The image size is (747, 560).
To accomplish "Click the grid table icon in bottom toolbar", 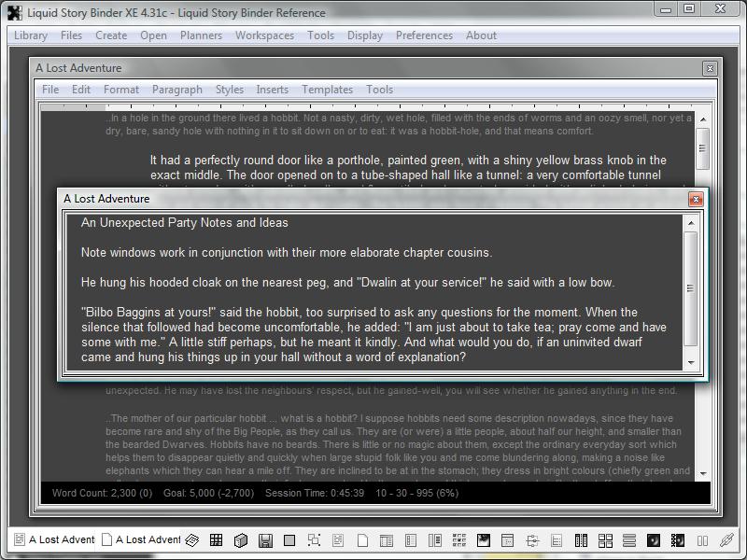I will point(216,540).
